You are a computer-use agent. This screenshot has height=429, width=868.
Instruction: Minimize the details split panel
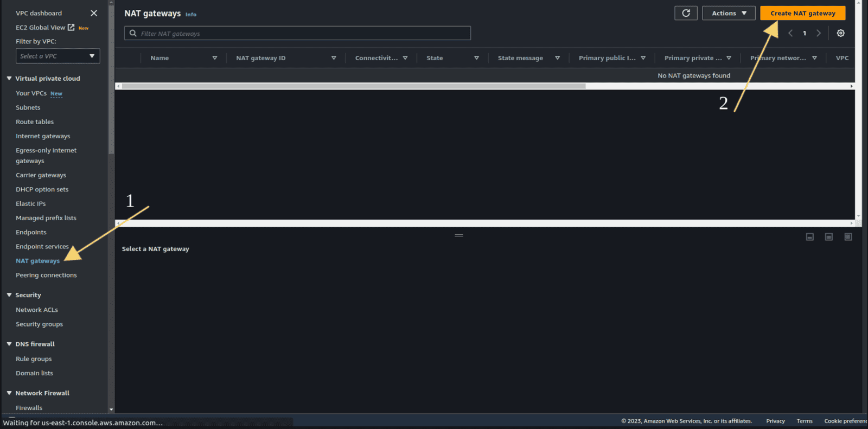[809, 237]
